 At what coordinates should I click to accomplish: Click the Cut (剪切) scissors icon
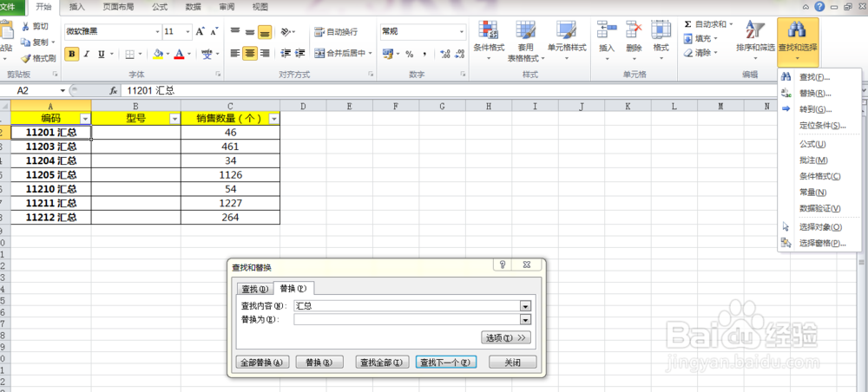(25, 27)
